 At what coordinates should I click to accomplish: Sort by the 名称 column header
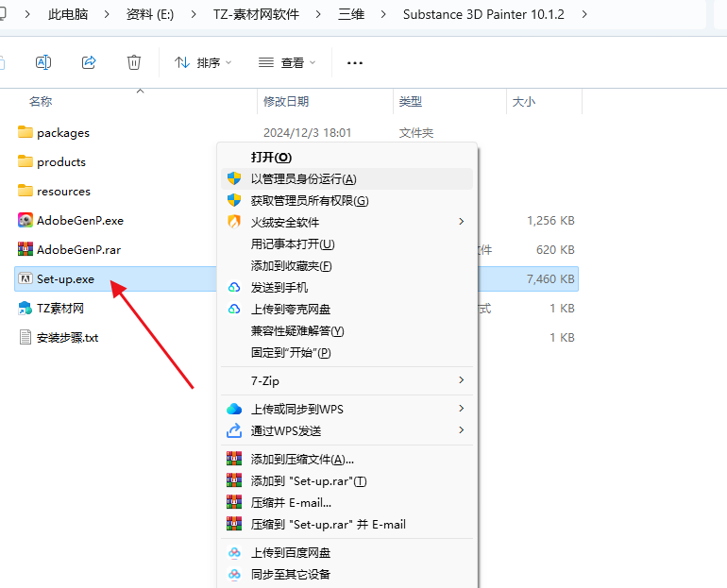pos(41,102)
